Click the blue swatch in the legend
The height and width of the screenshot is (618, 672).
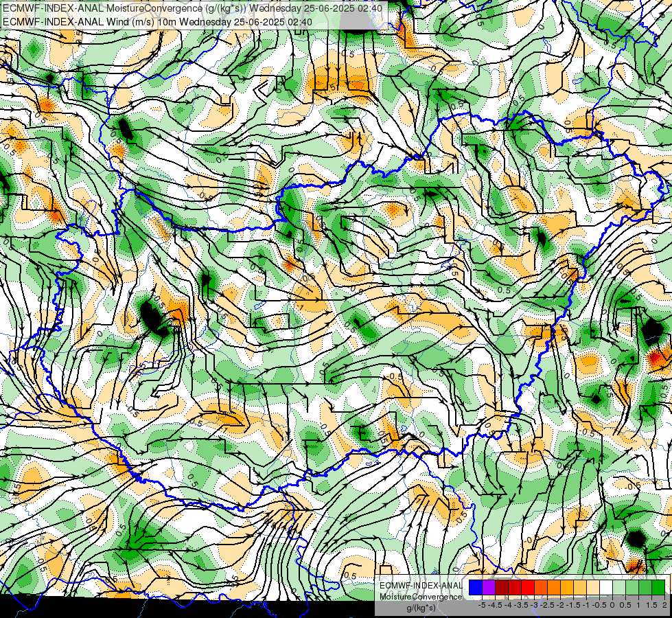coord(476,587)
